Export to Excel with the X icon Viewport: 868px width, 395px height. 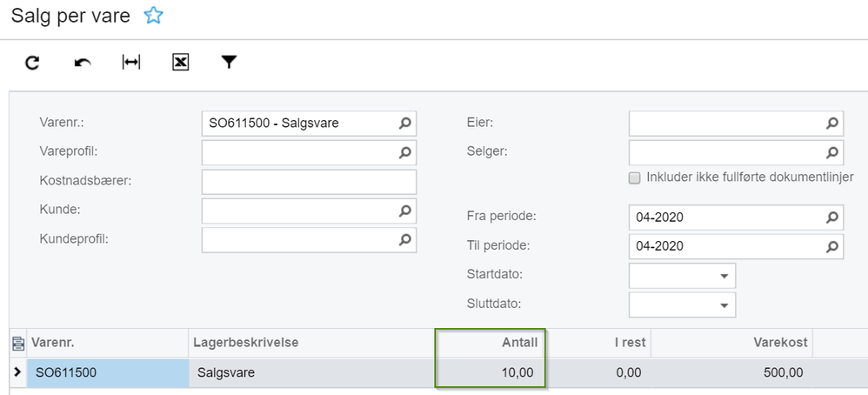coord(180,63)
